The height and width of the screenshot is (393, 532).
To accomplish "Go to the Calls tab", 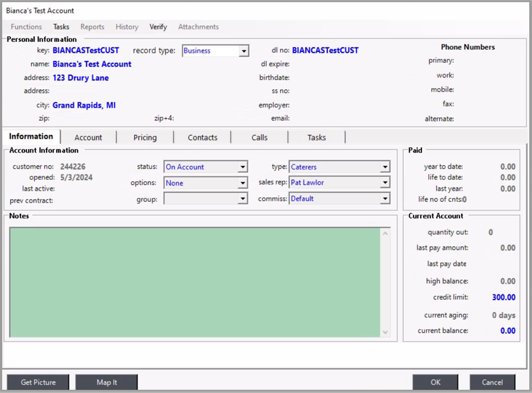I will tap(260, 137).
